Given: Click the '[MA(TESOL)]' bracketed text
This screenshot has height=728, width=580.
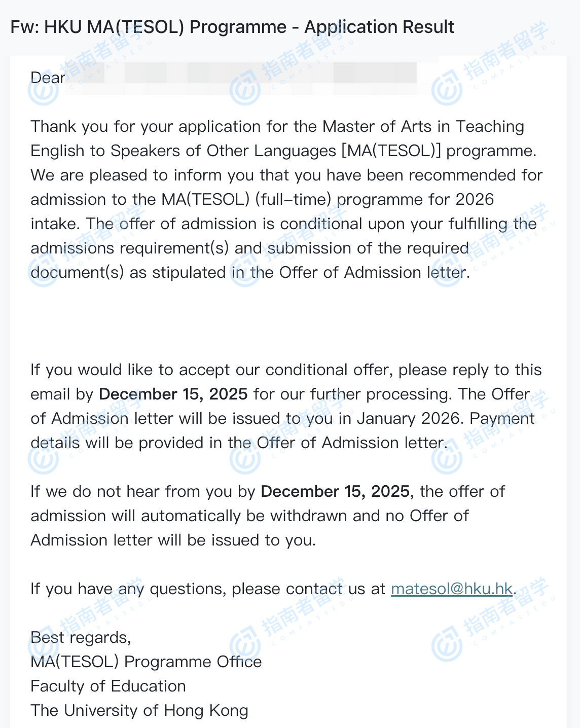Looking at the screenshot, I should coord(391,151).
